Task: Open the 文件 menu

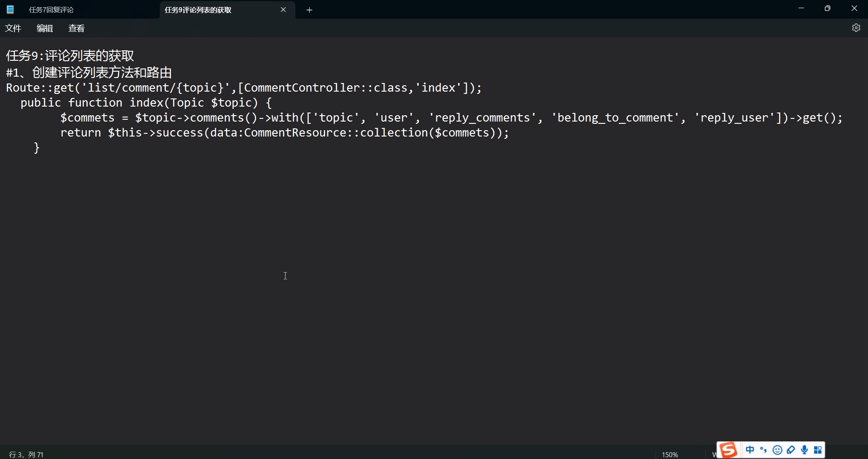Action: pyautogui.click(x=13, y=28)
